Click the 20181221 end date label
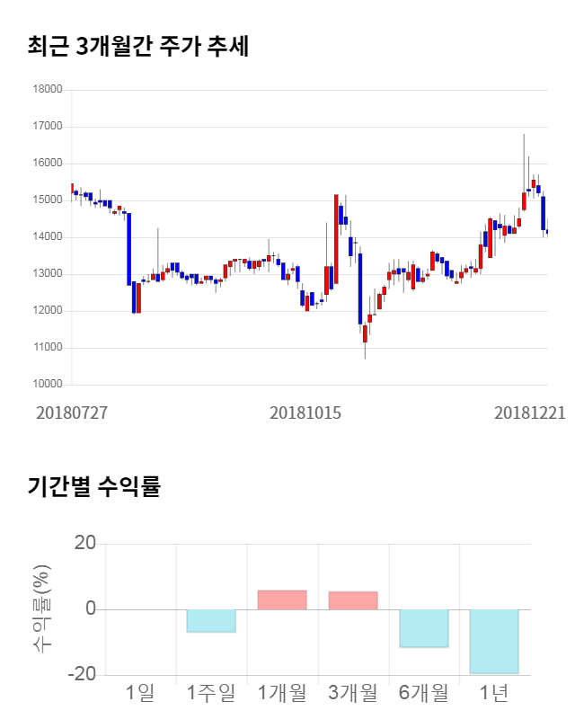 [530, 413]
